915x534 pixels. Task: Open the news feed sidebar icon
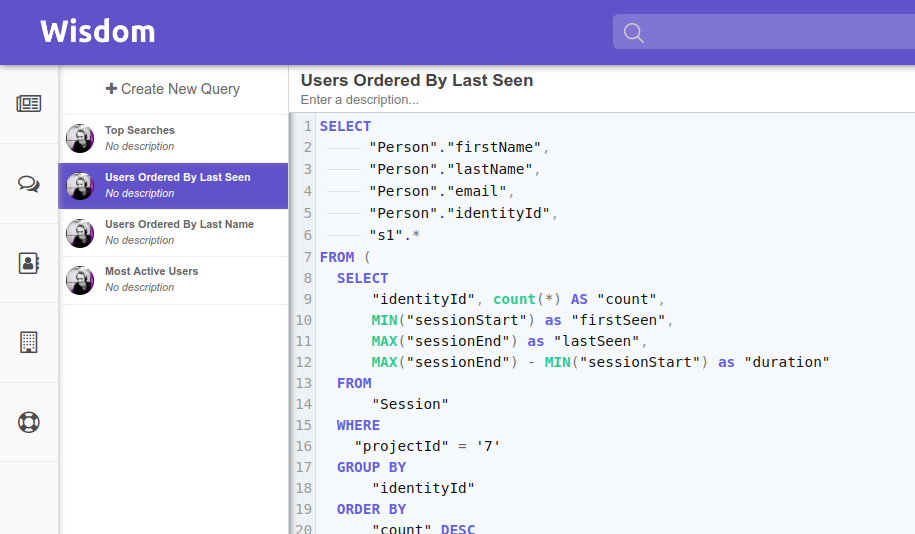29,104
